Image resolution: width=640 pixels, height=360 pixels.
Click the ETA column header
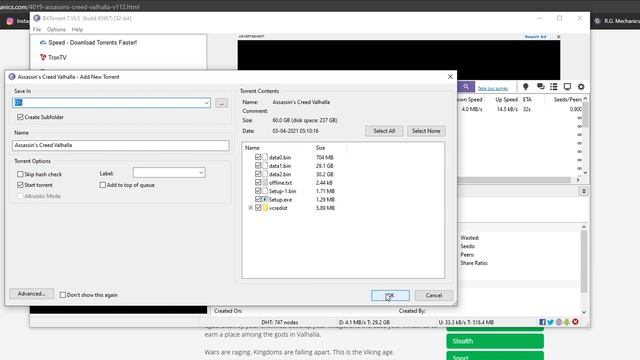click(x=527, y=100)
